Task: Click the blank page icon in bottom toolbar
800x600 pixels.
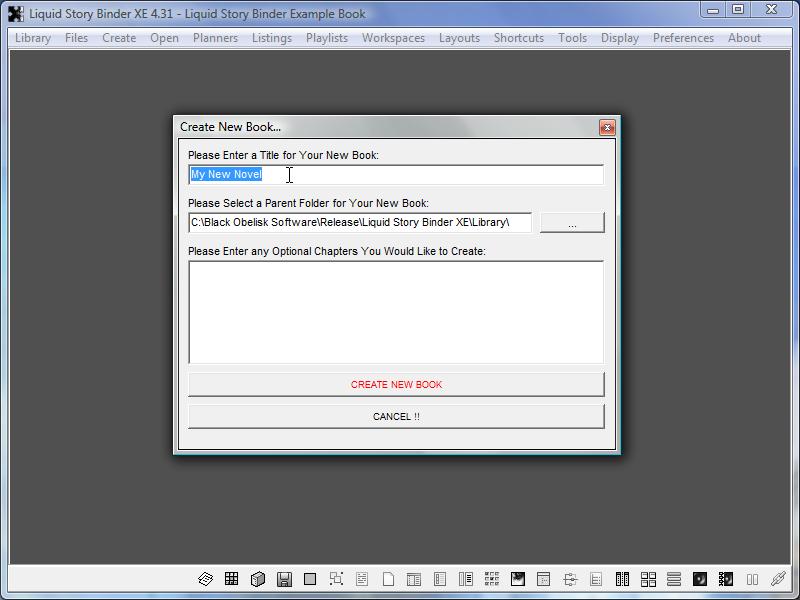Action: point(388,579)
